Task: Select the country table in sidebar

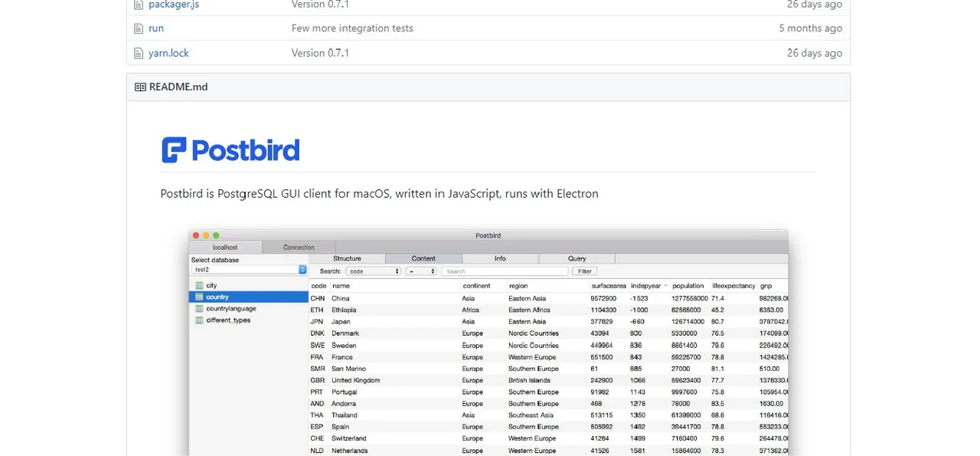Action: [x=248, y=297]
